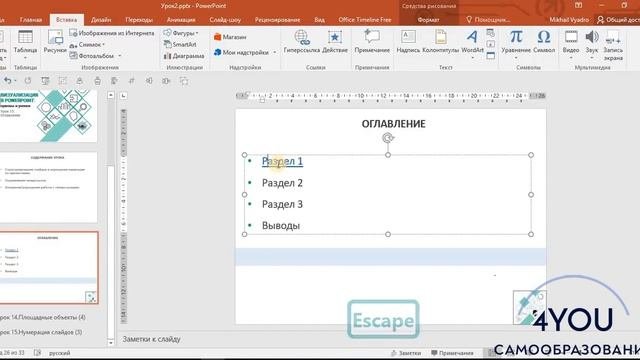Insert WordArt text
Image resolution: width=640 pixels, height=360 pixels.
(x=472, y=42)
